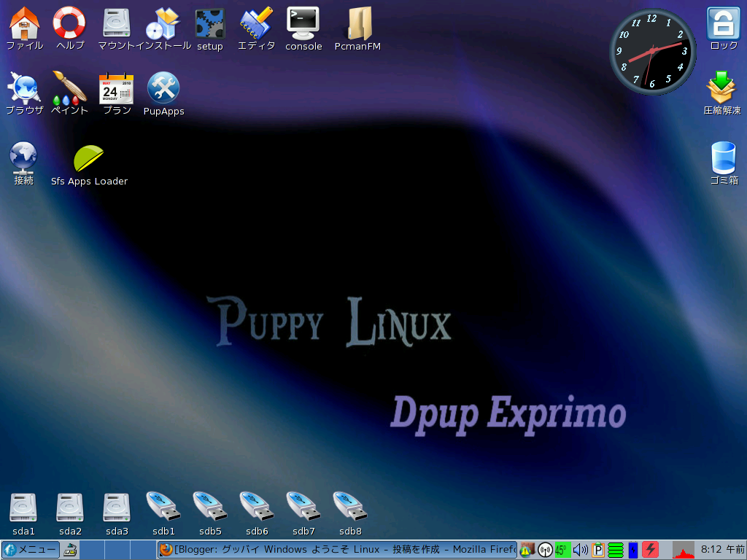Image resolution: width=747 pixels, height=560 pixels.
Task: Click the red CPU load graph
Action: (683, 551)
